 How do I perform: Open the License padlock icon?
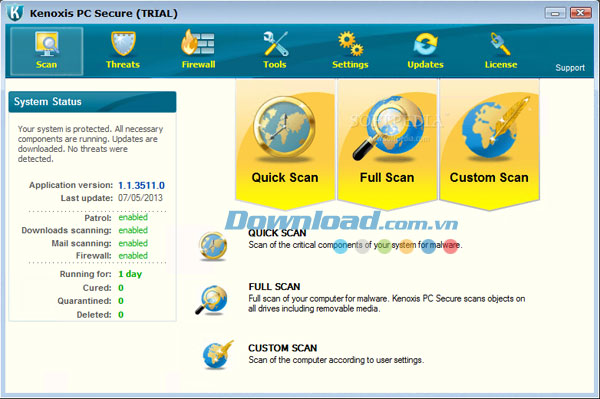click(500, 44)
